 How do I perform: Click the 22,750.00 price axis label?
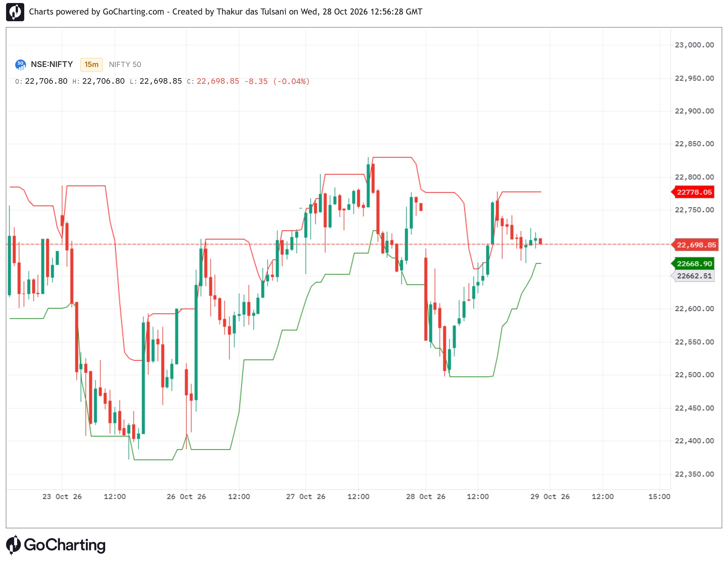click(x=694, y=210)
